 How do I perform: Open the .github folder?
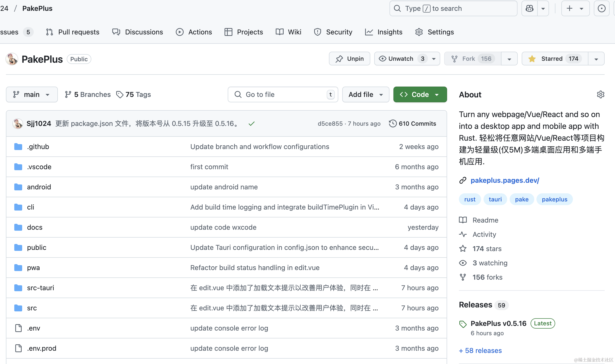[38, 147]
